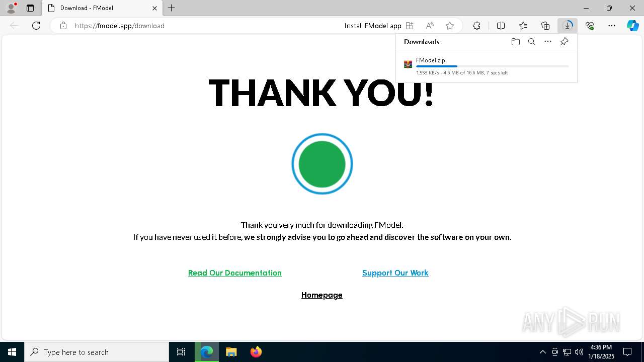
Task: Open More options in Downloads panel
Action: (548, 42)
